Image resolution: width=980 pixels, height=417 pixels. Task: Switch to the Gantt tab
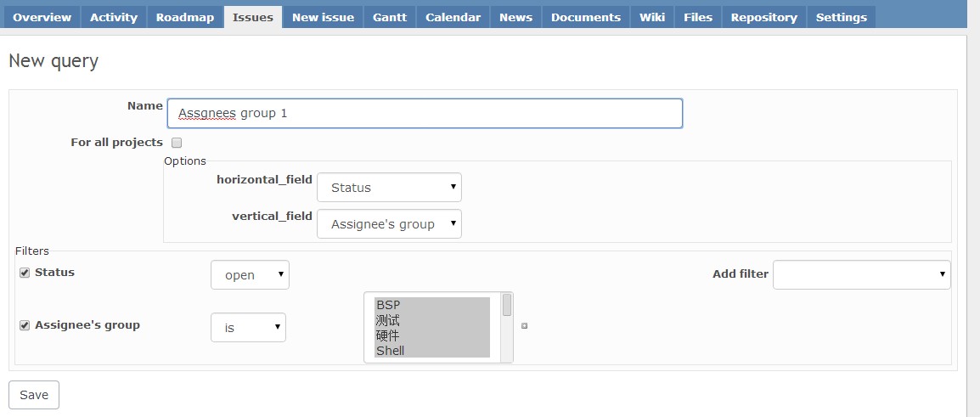390,18
